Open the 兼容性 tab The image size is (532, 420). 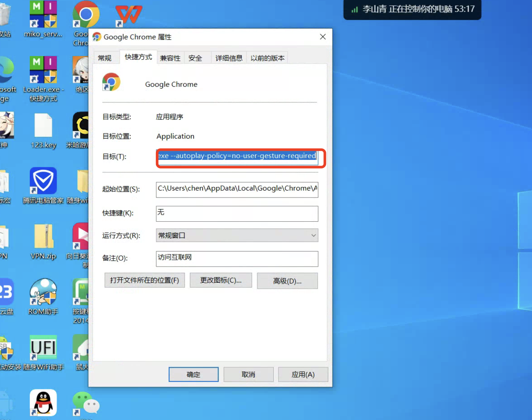(x=170, y=58)
